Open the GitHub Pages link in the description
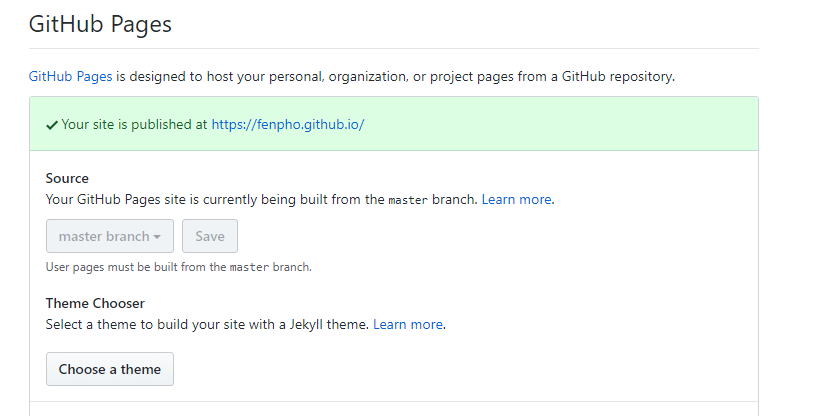 click(70, 77)
